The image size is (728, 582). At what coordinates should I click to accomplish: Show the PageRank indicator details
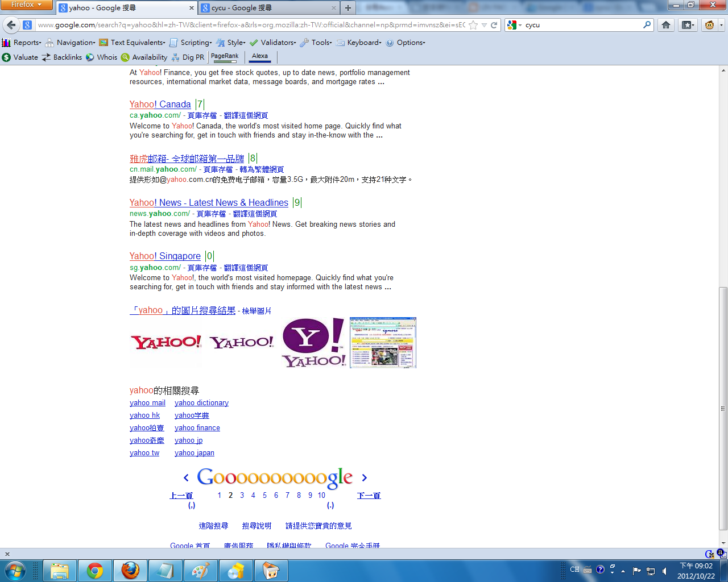(225, 57)
